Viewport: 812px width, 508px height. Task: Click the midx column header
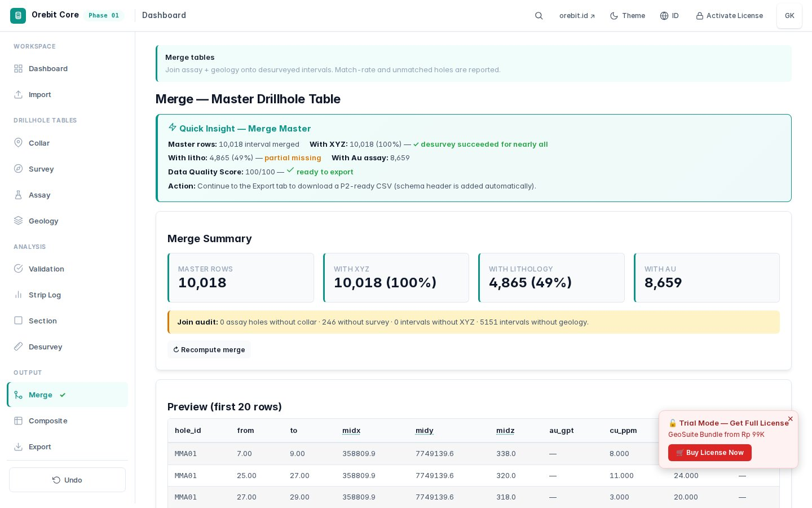[x=351, y=431]
